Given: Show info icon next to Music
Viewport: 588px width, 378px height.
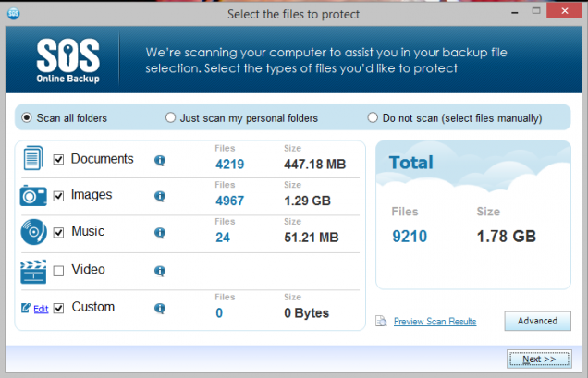Looking at the screenshot, I should (159, 233).
